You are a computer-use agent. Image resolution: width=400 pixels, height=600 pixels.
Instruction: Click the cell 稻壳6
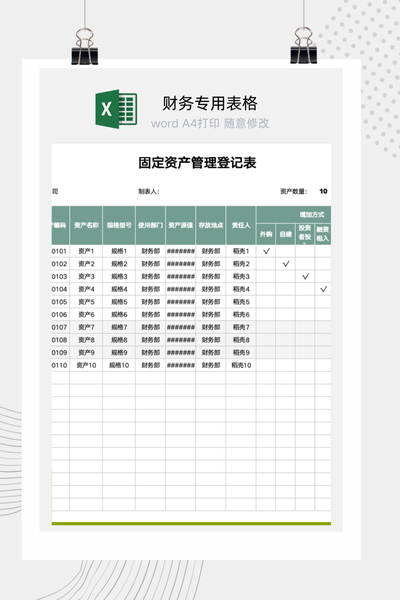coord(241,314)
